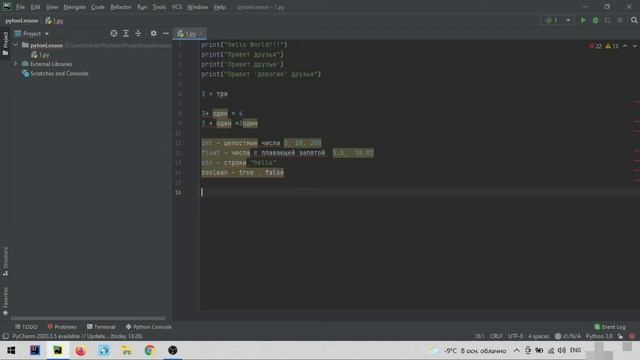The image size is (640, 360).
Task: Click the print("Hello World!!!") code line
Action: coord(244,44)
